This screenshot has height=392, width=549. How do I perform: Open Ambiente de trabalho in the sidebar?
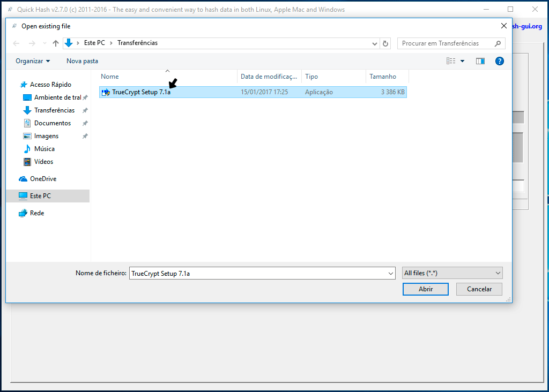pos(58,97)
